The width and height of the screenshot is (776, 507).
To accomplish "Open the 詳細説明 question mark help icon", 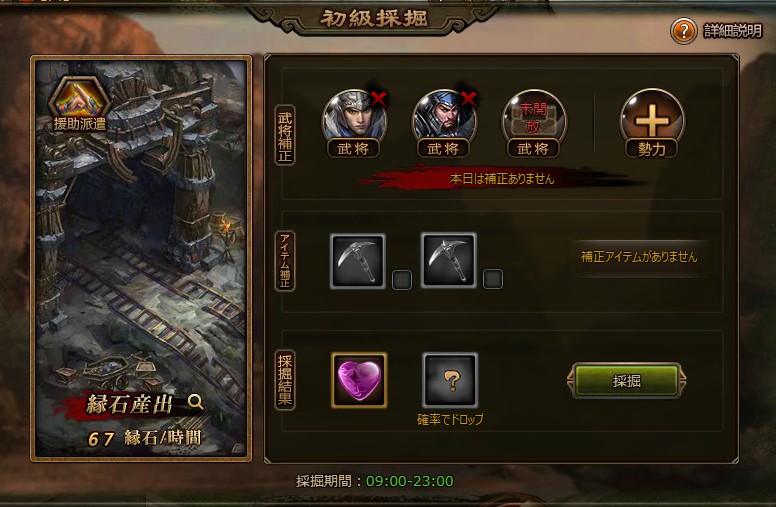I will click(683, 31).
